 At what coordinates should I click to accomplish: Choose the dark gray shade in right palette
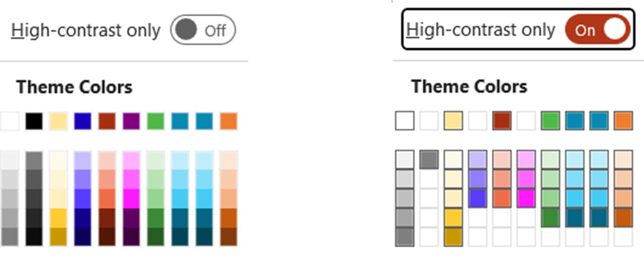429,160
